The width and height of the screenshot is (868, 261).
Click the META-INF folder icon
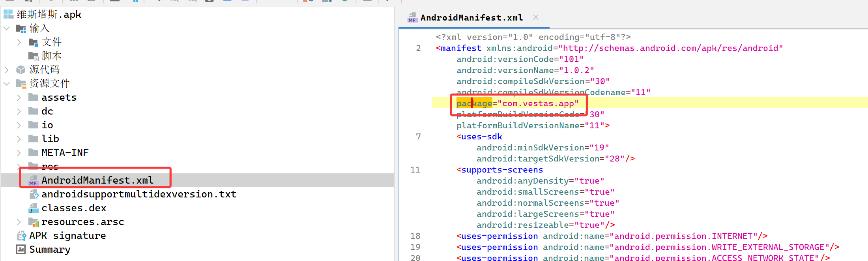34,152
